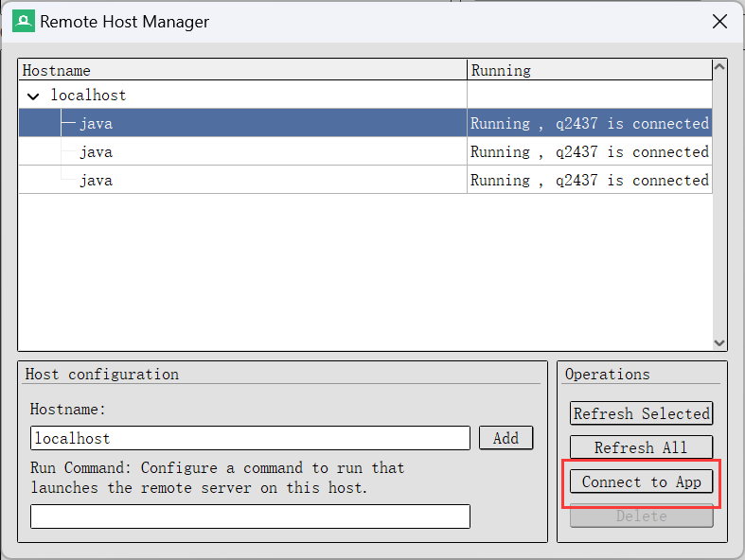This screenshot has width=745, height=560.
Task: Maximize the Remote Host Manager window
Action: [678, 22]
